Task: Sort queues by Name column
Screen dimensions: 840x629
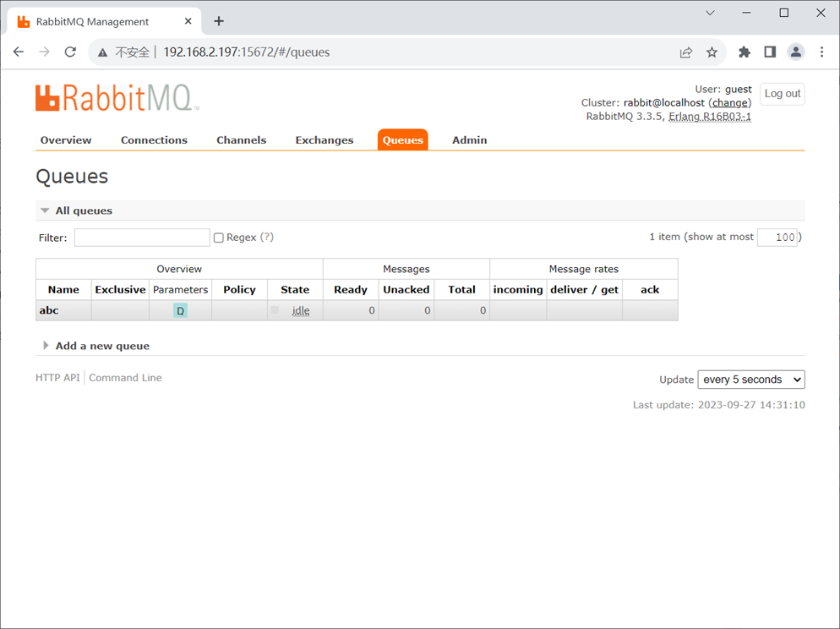Action: [63, 290]
